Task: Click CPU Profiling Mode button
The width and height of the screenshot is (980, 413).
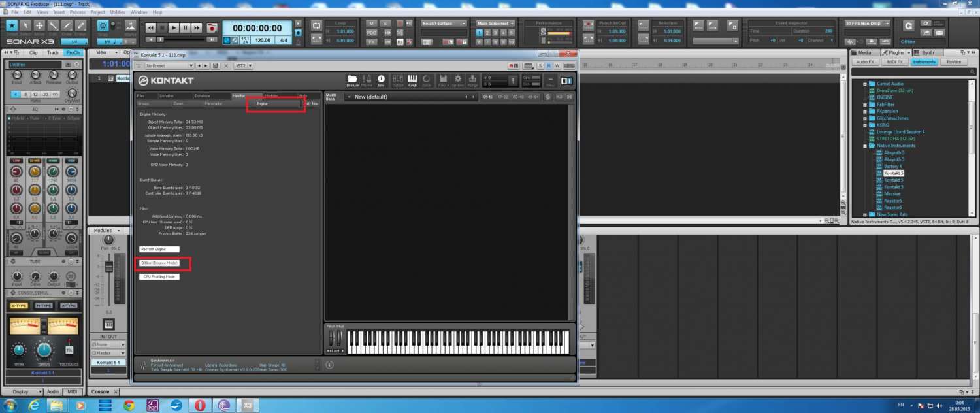Action: click(x=159, y=276)
